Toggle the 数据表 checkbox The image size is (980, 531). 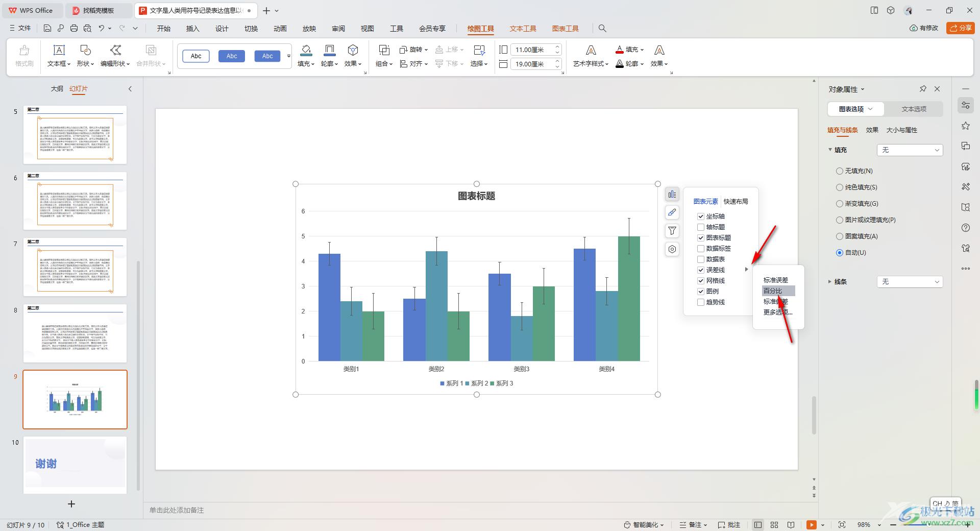(x=701, y=259)
